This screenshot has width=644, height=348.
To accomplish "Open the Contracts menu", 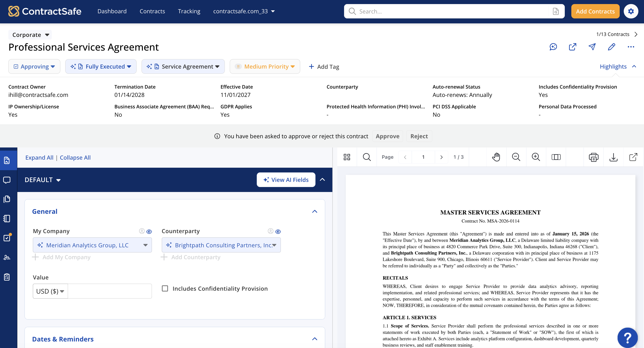I will (152, 11).
